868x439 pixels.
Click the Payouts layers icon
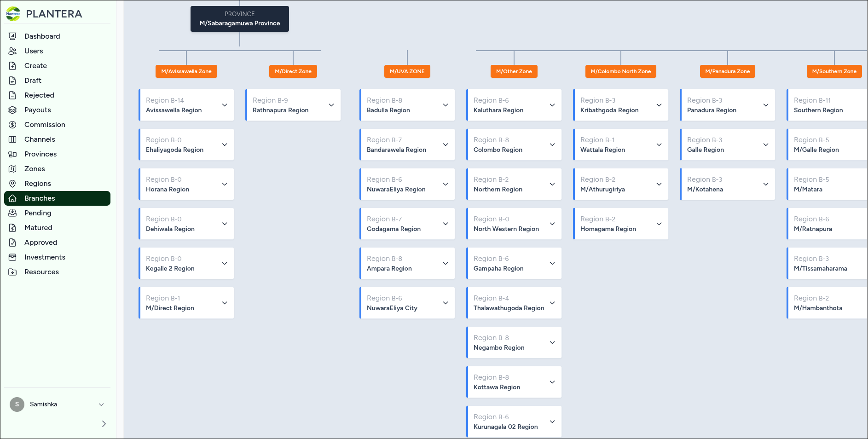pyautogui.click(x=13, y=110)
